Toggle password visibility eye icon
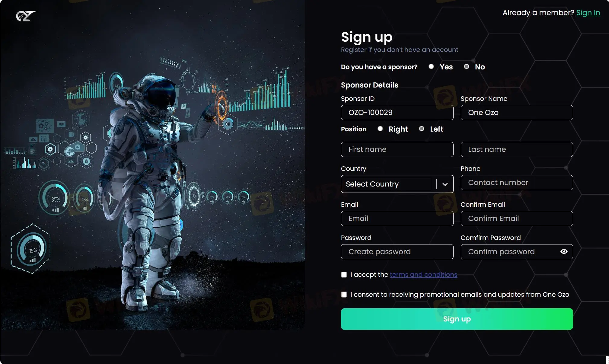This screenshot has height=364, width=609. pyautogui.click(x=563, y=251)
